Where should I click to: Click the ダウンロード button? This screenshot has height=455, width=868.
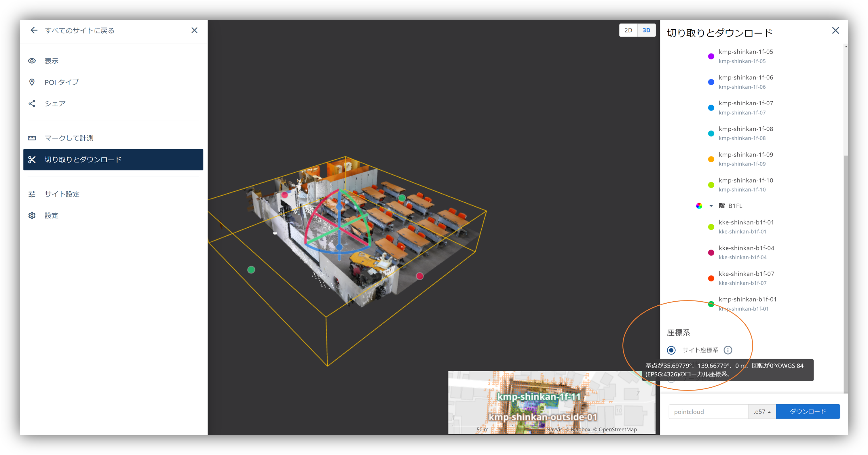[808, 412]
